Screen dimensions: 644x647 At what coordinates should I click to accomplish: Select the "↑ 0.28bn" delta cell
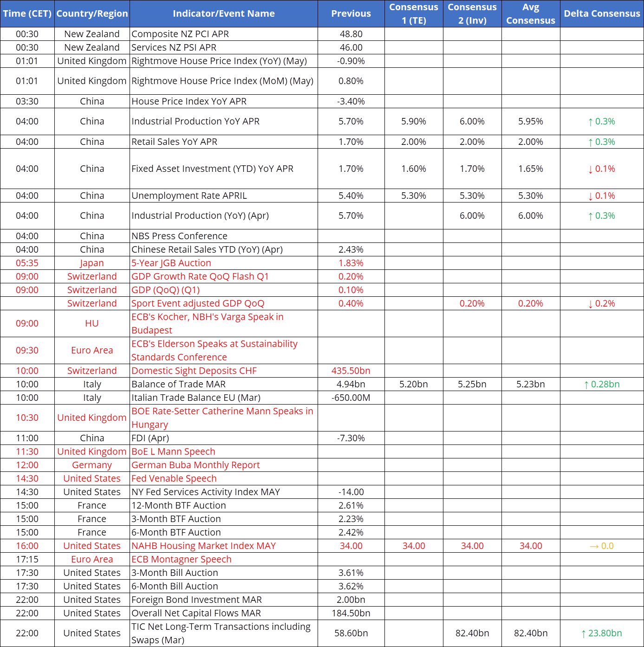pyautogui.click(x=602, y=384)
